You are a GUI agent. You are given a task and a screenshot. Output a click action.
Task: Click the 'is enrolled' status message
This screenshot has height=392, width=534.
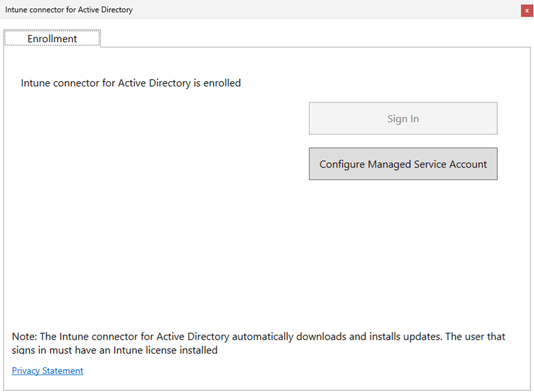131,83
